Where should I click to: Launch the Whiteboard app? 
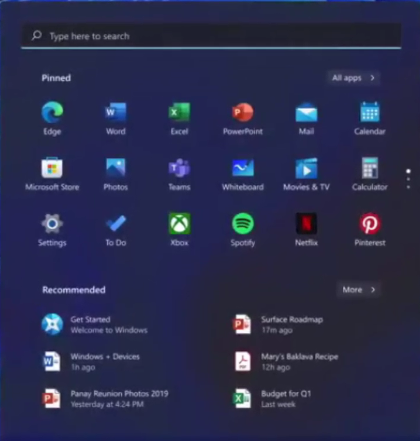243,174
